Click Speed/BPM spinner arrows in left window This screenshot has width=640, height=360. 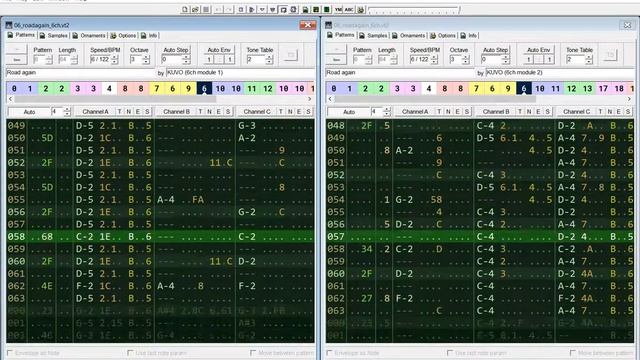coord(115,60)
